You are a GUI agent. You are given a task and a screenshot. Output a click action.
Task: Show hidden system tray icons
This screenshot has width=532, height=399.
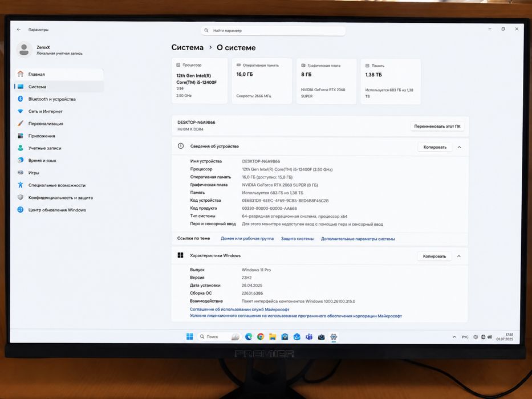454,337
